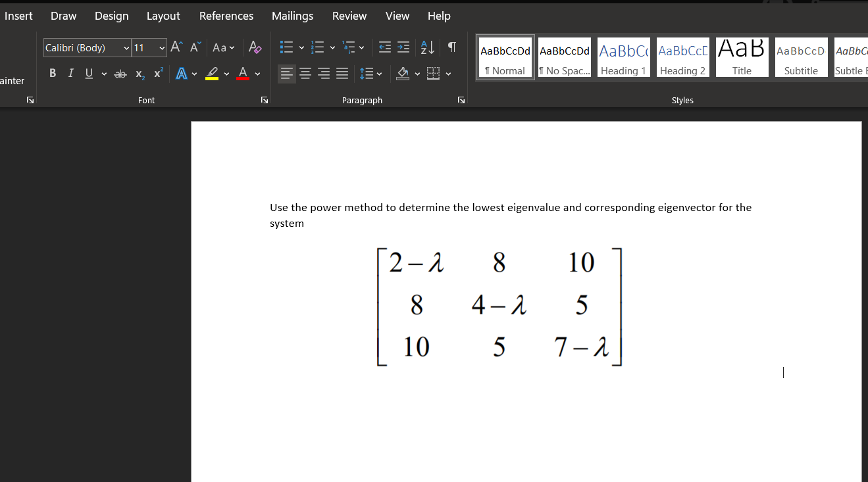
Task: Switch to the Review ribbon tab
Action: point(349,15)
